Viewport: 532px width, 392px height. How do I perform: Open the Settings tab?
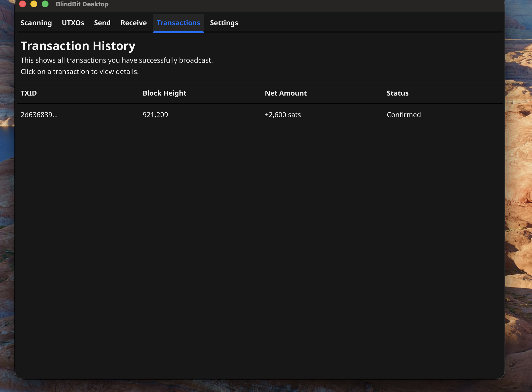[x=224, y=23]
